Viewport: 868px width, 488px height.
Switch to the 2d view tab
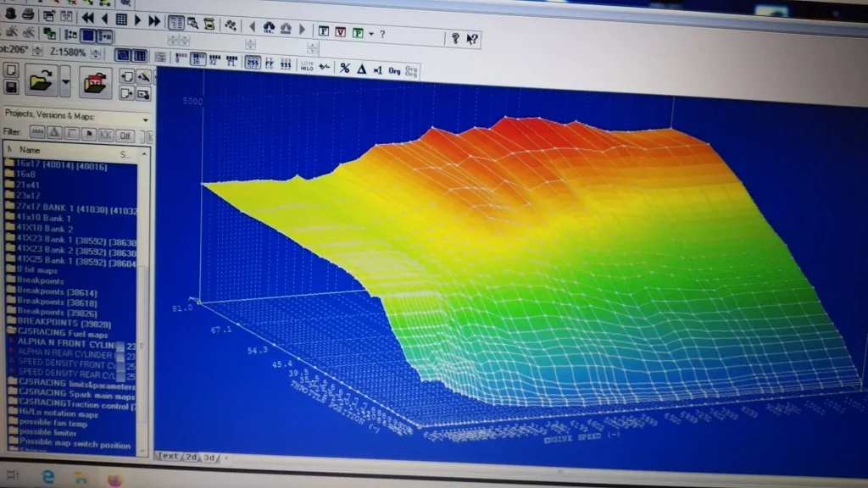[192, 457]
